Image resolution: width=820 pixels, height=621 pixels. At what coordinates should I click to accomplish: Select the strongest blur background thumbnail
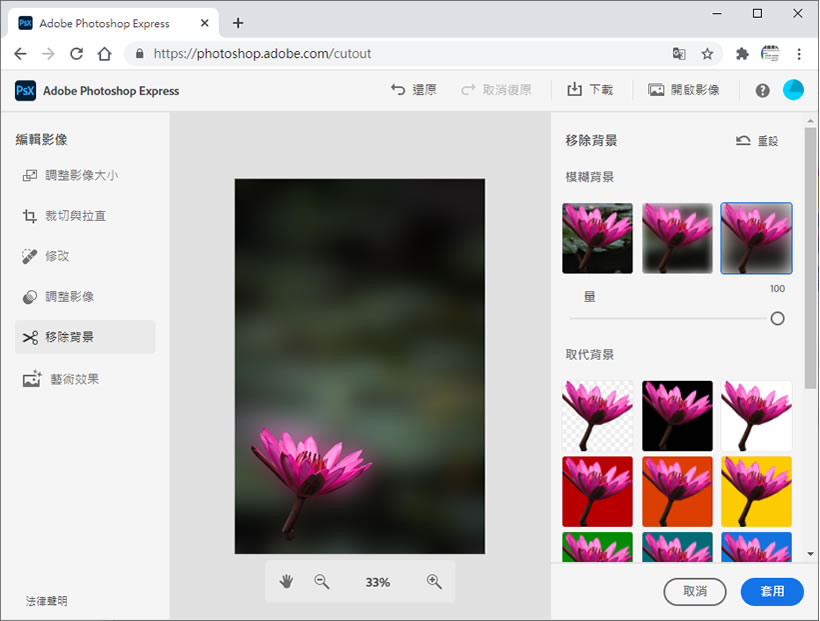click(756, 238)
